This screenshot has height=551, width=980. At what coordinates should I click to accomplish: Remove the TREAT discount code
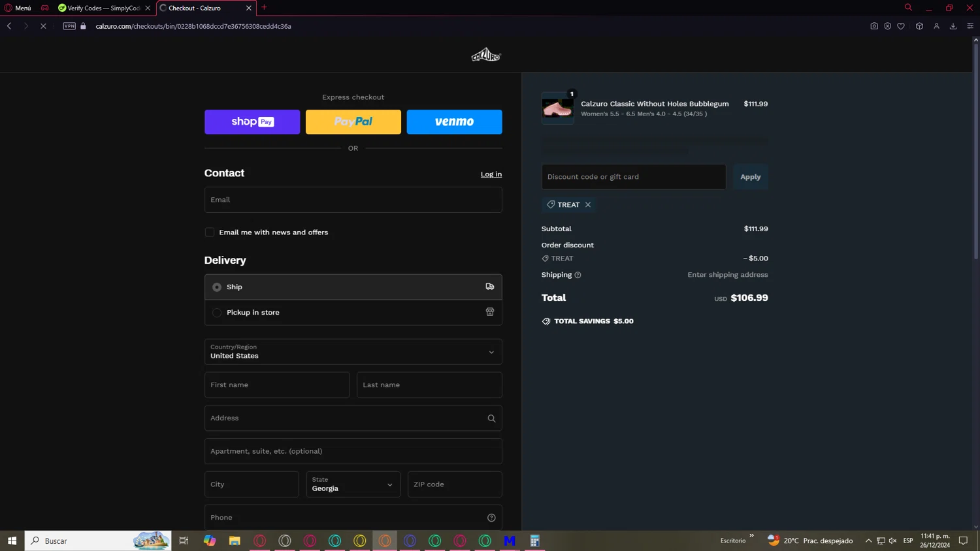point(588,205)
